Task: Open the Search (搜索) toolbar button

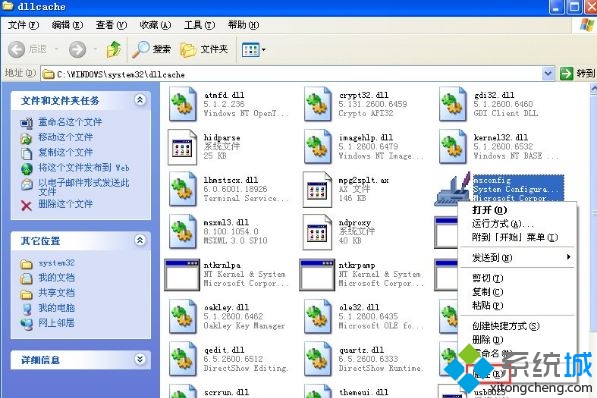Action: point(152,49)
